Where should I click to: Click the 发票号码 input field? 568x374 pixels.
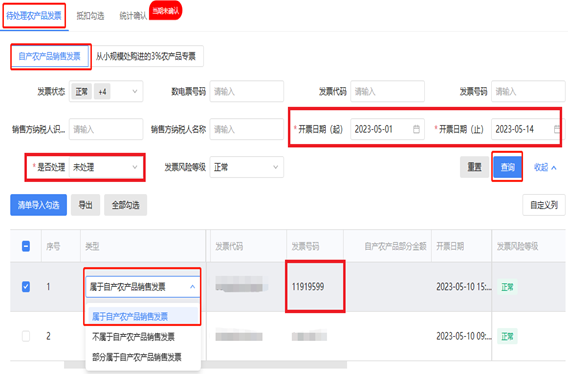pos(528,91)
